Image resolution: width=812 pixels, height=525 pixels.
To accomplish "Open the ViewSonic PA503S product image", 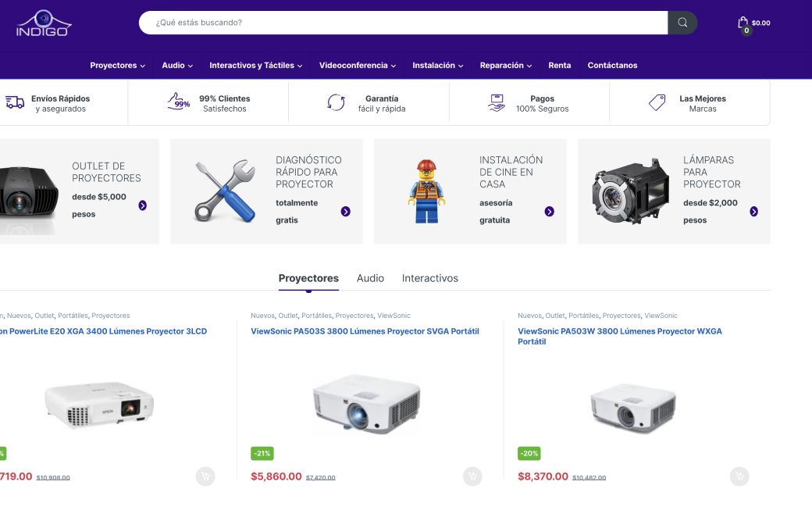I will (367, 404).
